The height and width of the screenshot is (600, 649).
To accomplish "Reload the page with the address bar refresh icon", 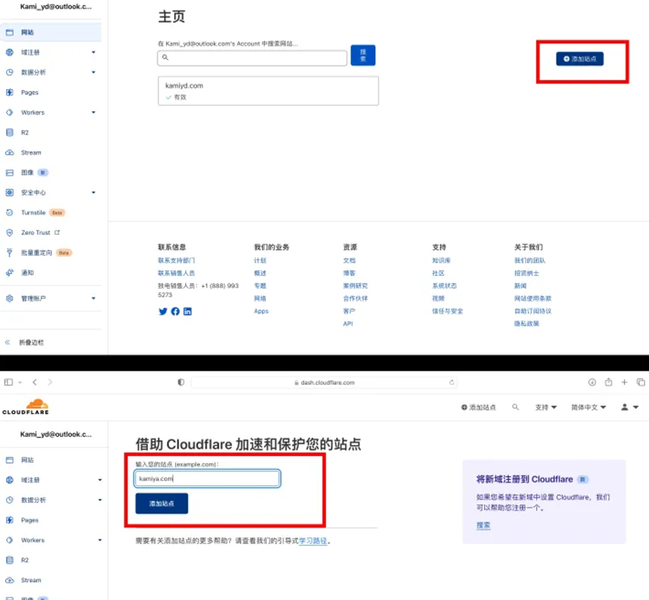I will pyautogui.click(x=452, y=382).
